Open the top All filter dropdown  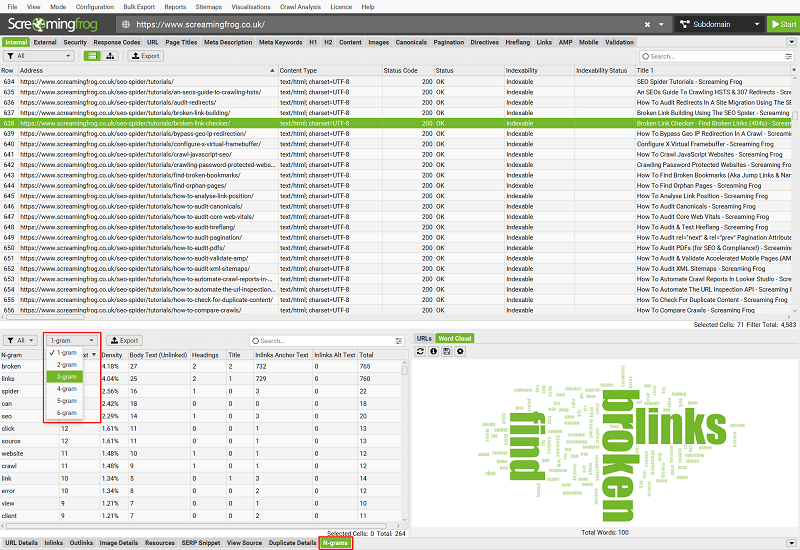(39, 56)
